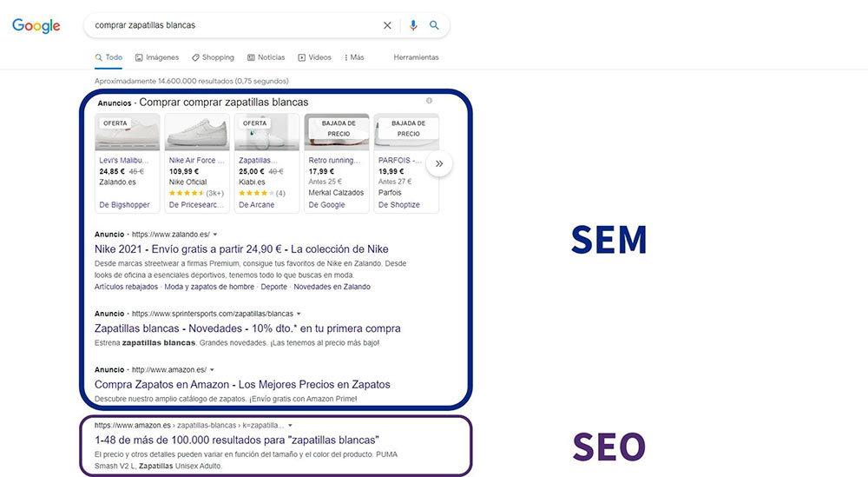The image size is (868, 477).
Task: Open the Nike 2021 Zalando ad headline
Action: click(241, 248)
